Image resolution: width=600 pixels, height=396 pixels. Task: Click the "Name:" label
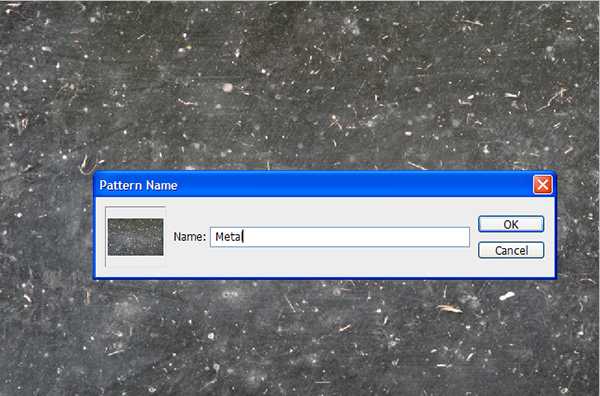tap(189, 237)
